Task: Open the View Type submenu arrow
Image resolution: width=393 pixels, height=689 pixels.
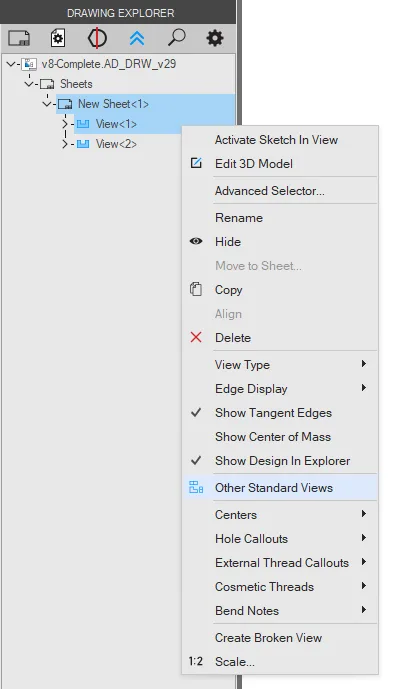Action: [x=364, y=364]
